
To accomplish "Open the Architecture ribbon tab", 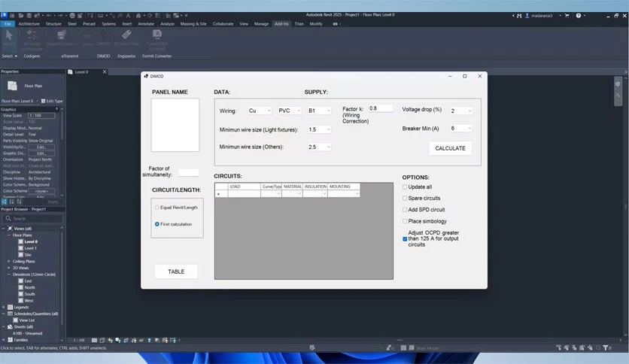I will [29, 24].
